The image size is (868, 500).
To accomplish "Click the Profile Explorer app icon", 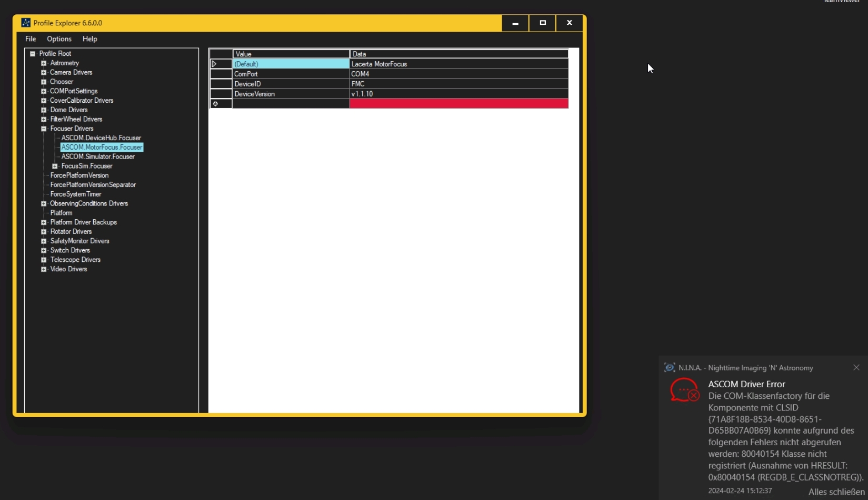I will (x=26, y=23).
